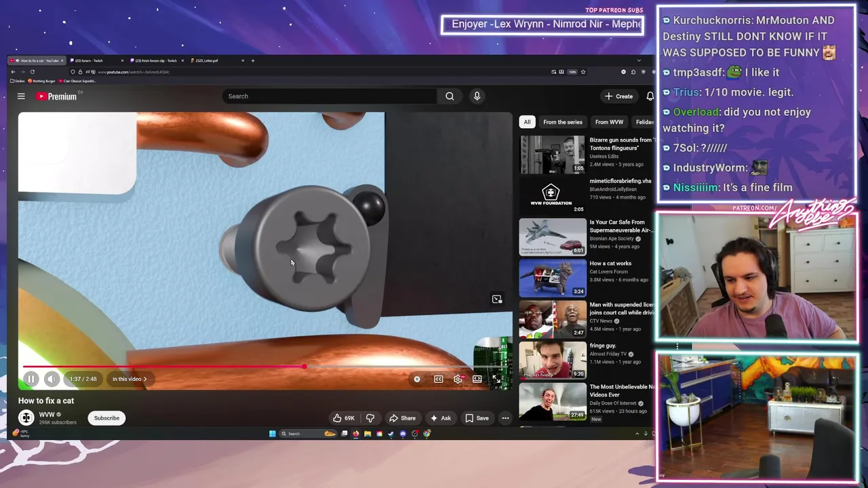The image size is (868, 488).
Task: Click the progress bar scrubber dot
Action: 304,367
